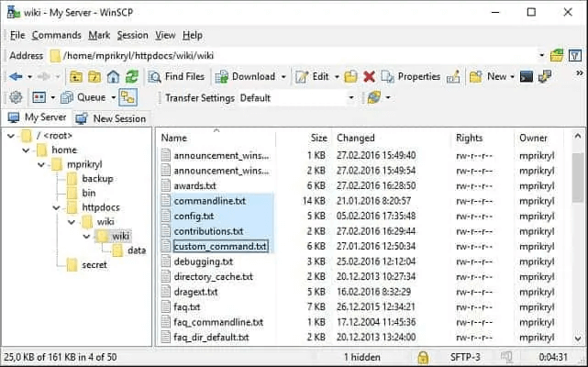
Task: Open the New Session tab
Action: (111, 118)
